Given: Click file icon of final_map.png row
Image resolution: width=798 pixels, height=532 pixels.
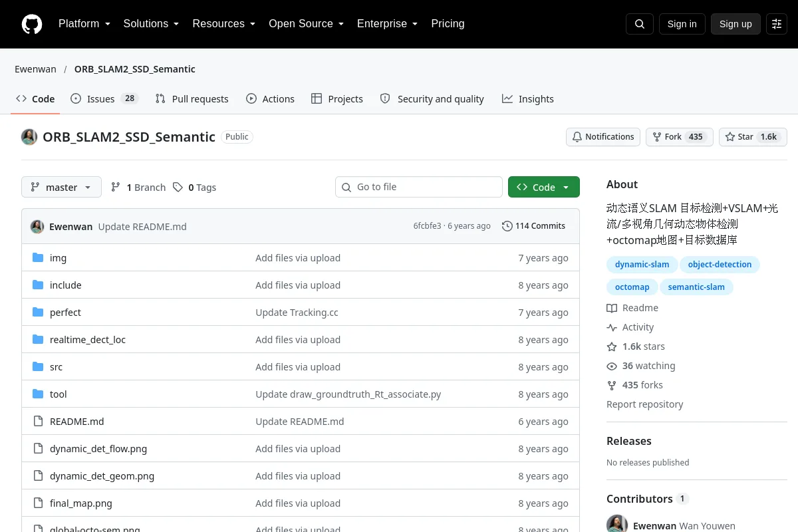Looking at the screenshot, I should (38, 503).
